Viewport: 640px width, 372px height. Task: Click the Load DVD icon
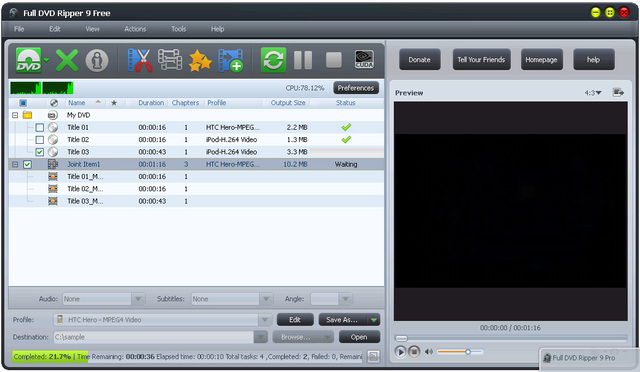pyautogui.click(x=29, y=60)
